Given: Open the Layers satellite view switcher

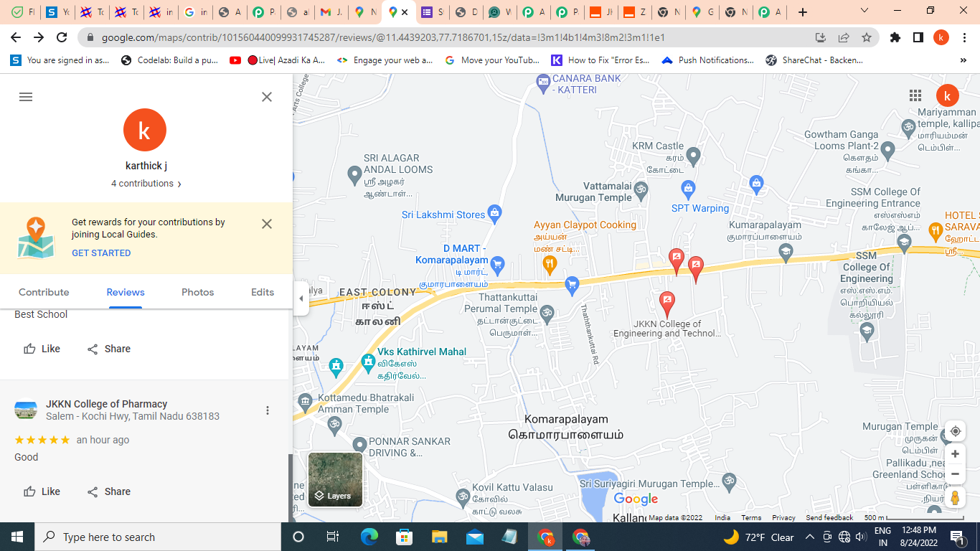Looking at the screenshot, I should [335, 479].
